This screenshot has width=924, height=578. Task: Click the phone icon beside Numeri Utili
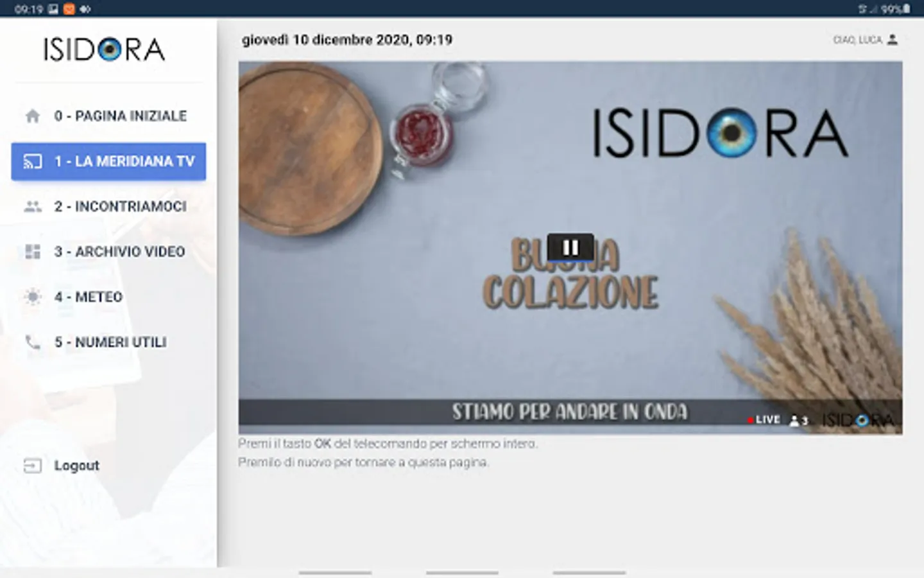point(32,342)
